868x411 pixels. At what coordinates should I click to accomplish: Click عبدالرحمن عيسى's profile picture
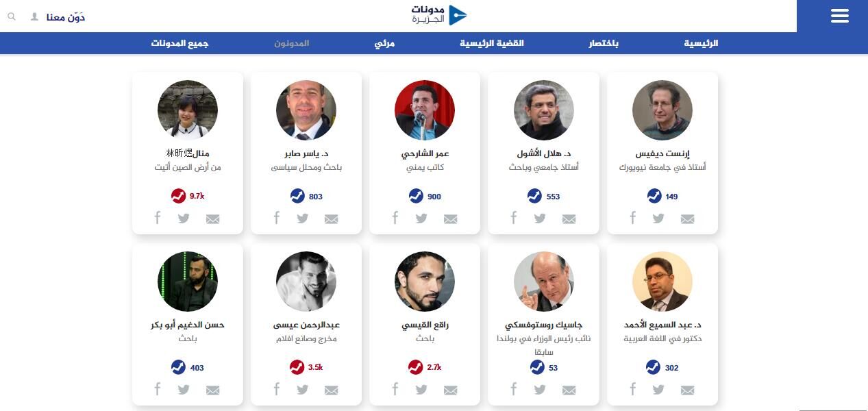[306, 282]
